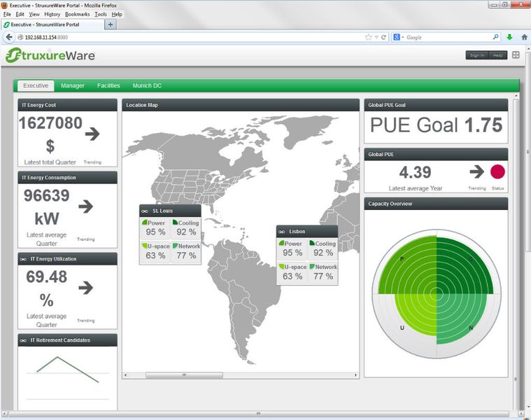Click Lisbon U-space gauge icon
This screenshot has height=420, width=531.
281,267
